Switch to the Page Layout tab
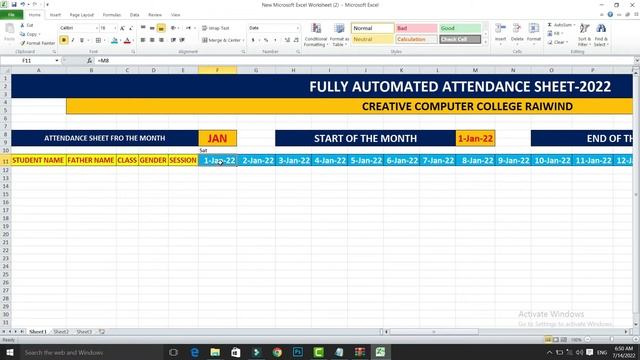Screen dimensions: 640x360 (x=82, y=15)
